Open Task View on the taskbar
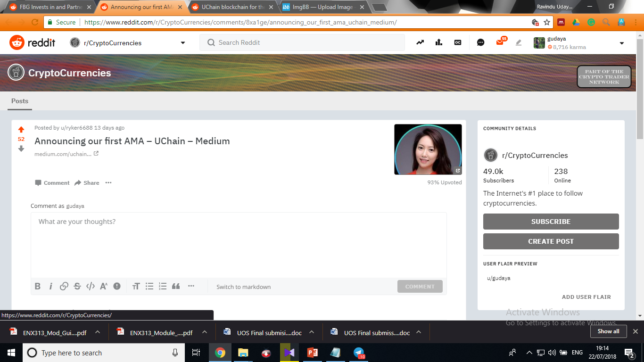The image size is (644, 362). point(196,353)
